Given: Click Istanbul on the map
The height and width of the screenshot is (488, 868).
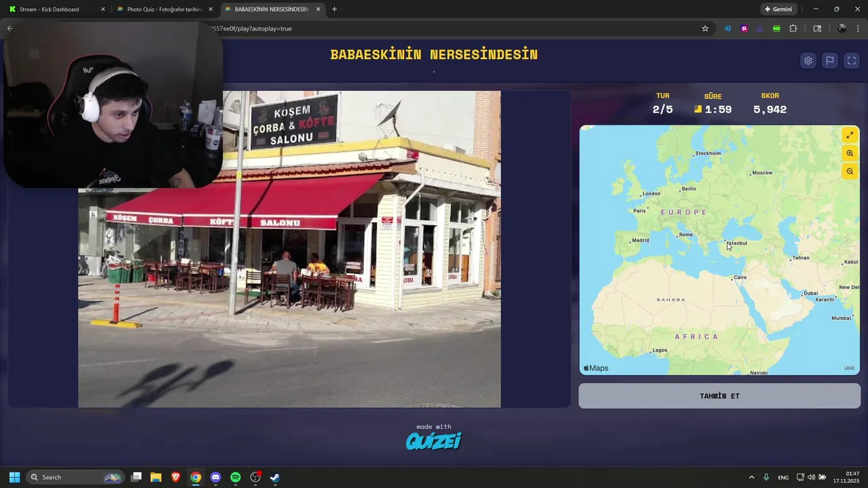Looking at the screenshot, I should (736, 243).
